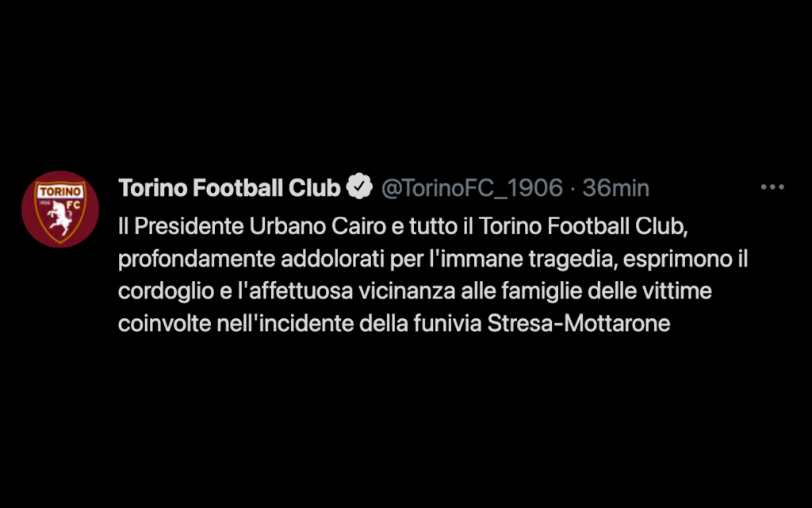812x508 pixels.
Task: Click the @TorinoFC_1906 handle
Action: pyautogui.click(x=470, y=188)
